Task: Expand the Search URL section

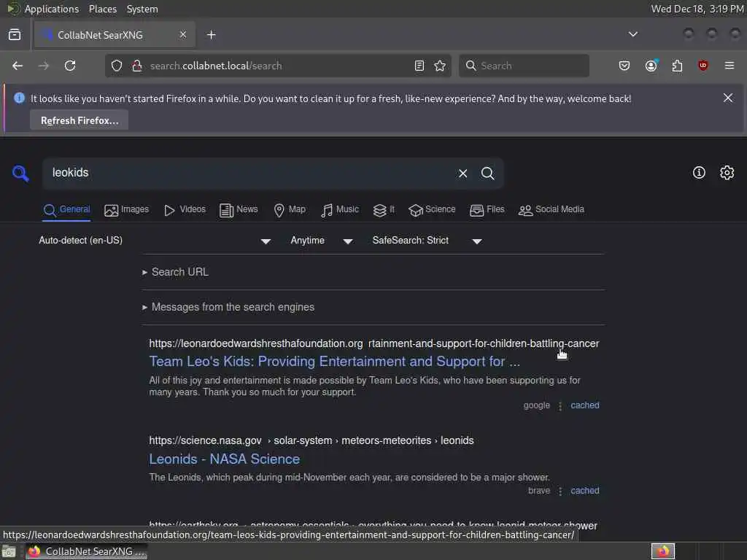Action: pyautogui.click(x=175, y=272)
